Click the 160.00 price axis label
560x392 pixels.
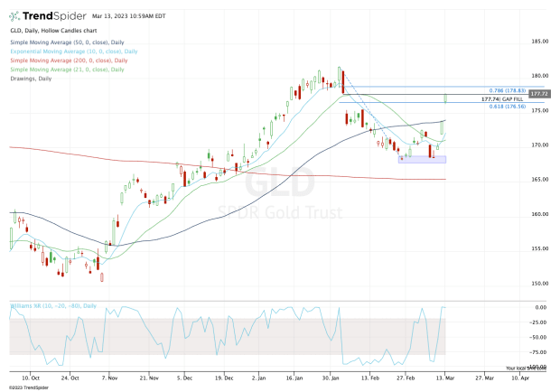coord(539,214)
